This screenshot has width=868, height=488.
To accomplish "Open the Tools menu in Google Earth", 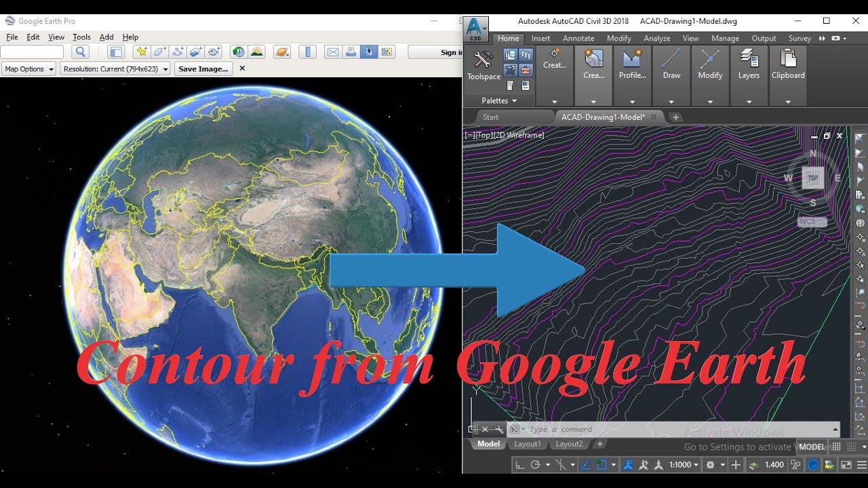I will pyautogui.click(x=81, y=37).
